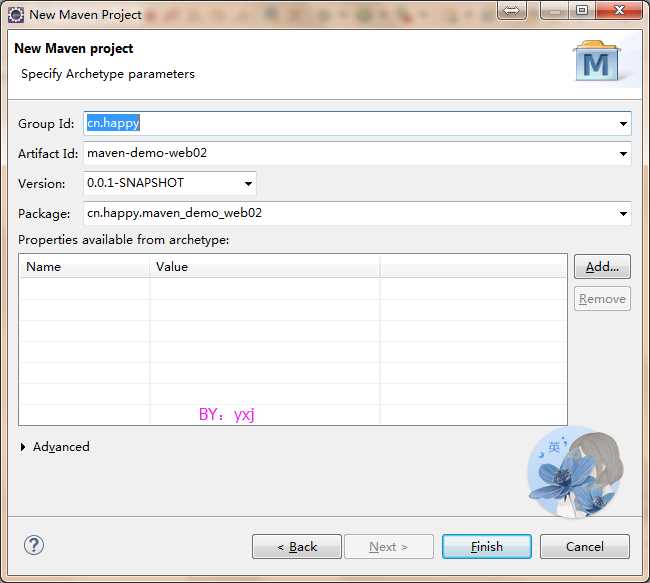Click the 'New Maven project' heading

point(74,49)
